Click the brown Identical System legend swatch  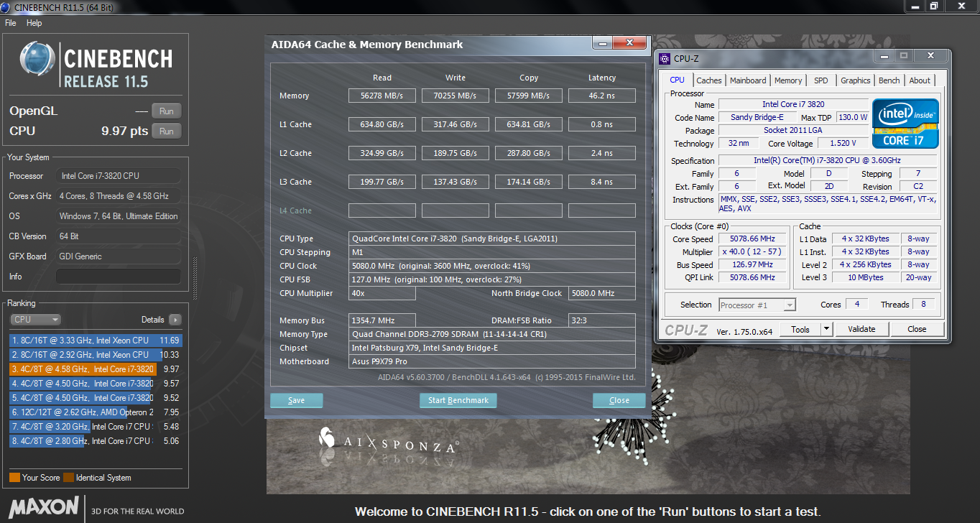[x=68, y=477]
